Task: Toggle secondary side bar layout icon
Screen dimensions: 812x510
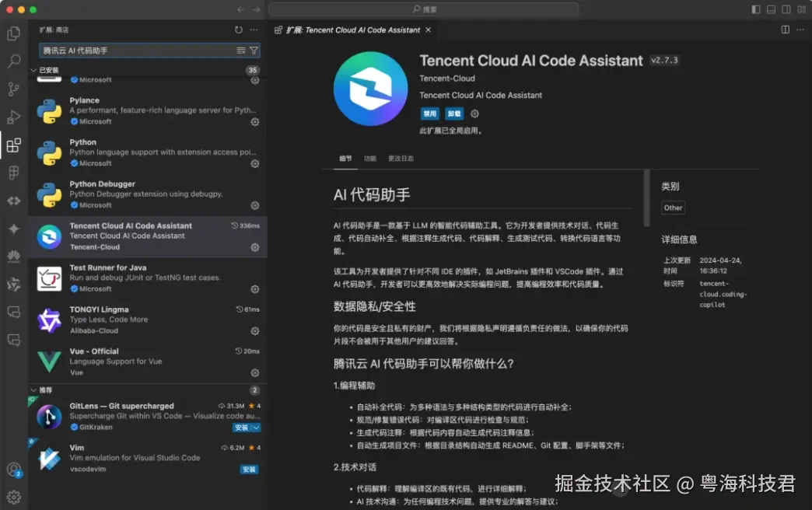Action: pyautogui.click(x=786, y=9)
